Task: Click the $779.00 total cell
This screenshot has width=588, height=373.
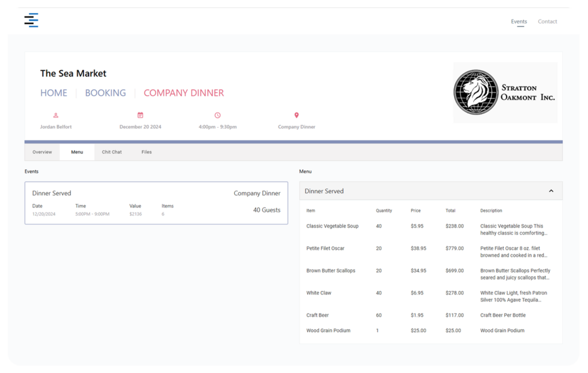Action: point(455,248)
